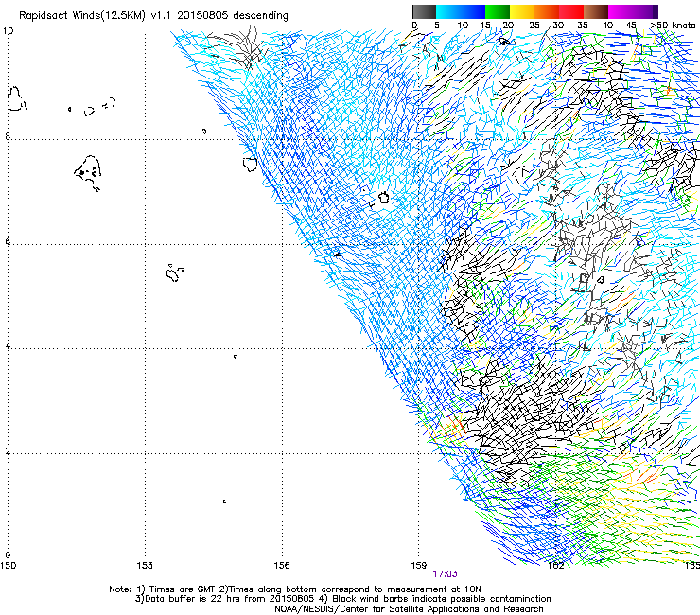Pick the brown 35-40 knots legend segment
Viewport: 700px width, 615px height.
pos(596,11)
